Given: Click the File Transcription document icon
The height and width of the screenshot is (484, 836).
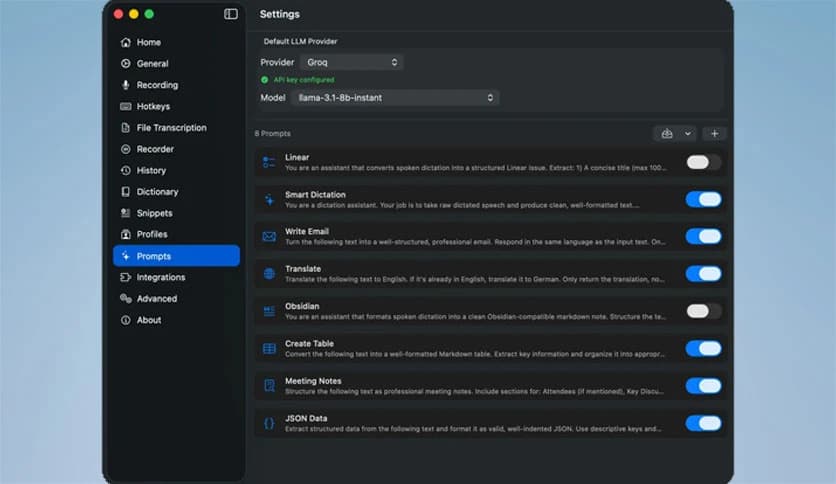Looking at the screenshot, I should point(125,127).
